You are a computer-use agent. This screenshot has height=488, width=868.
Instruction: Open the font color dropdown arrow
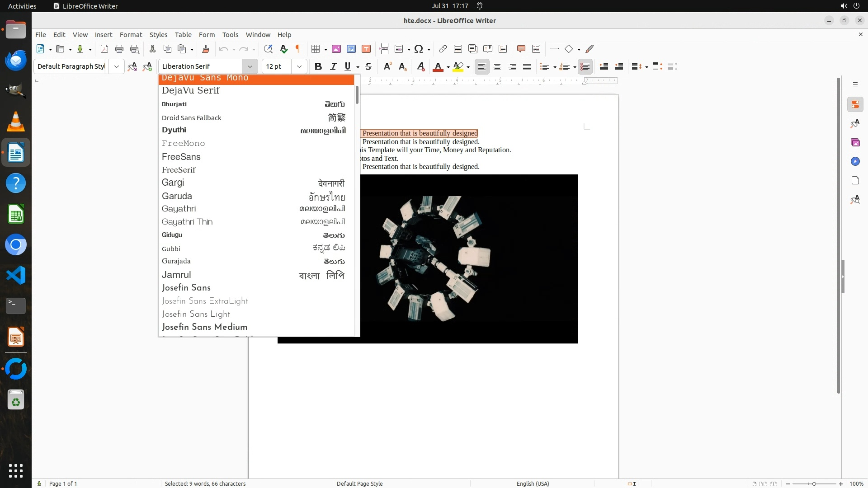pyautogui.click(x=448, y=67)
